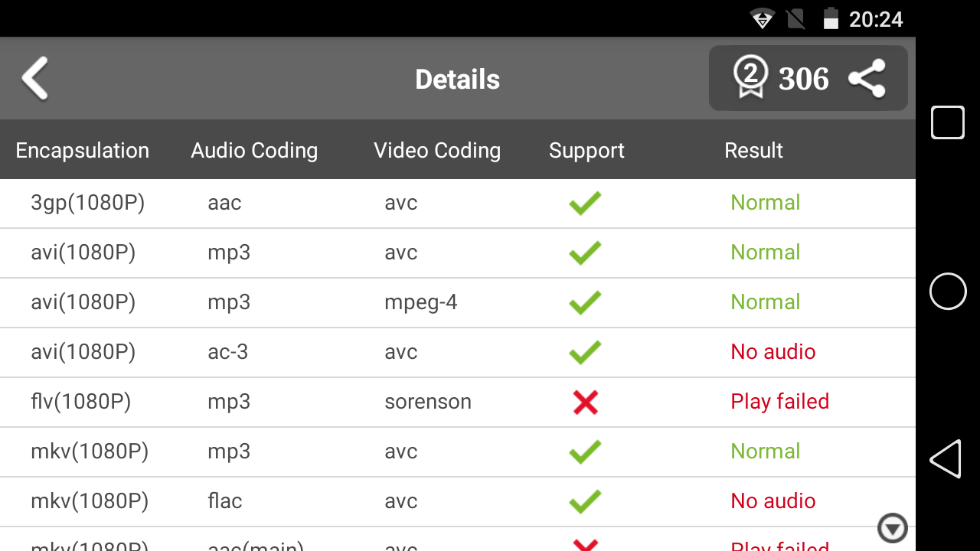Tap the scroll-down circular arrow icon

click(x=892, y=528)
